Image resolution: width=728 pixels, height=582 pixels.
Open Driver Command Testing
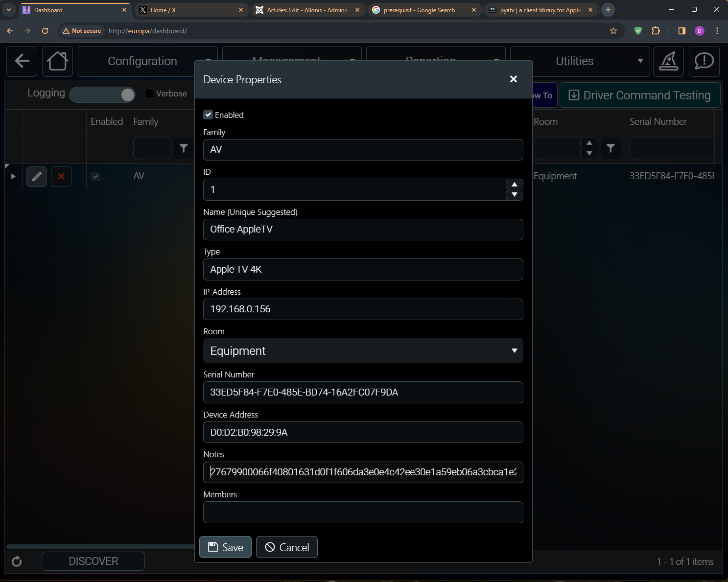tap(640, 95)
